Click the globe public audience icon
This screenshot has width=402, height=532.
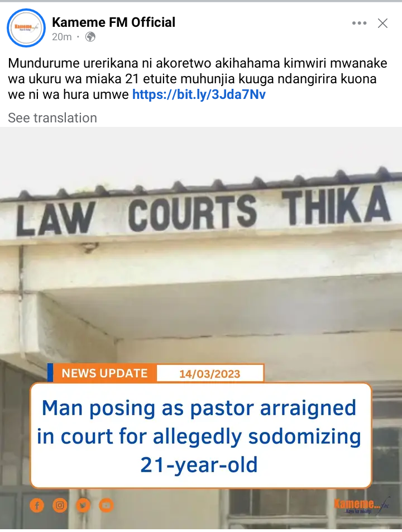(90, 37)
